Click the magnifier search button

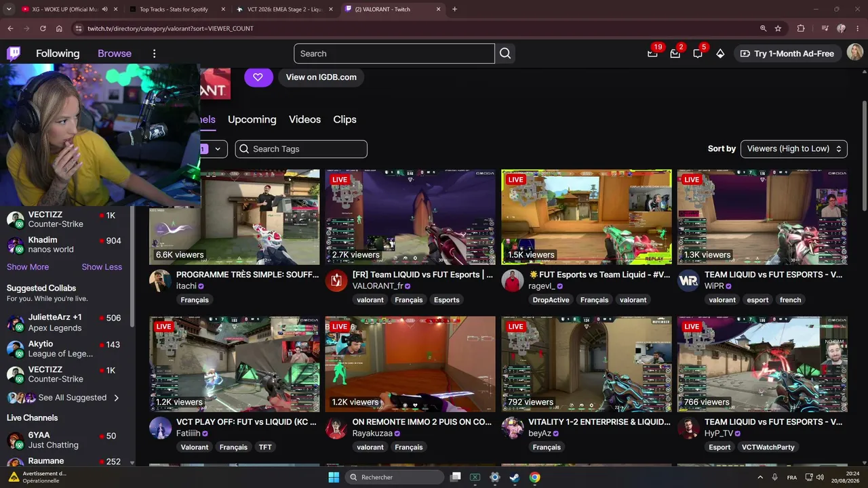tap(505, 54)
